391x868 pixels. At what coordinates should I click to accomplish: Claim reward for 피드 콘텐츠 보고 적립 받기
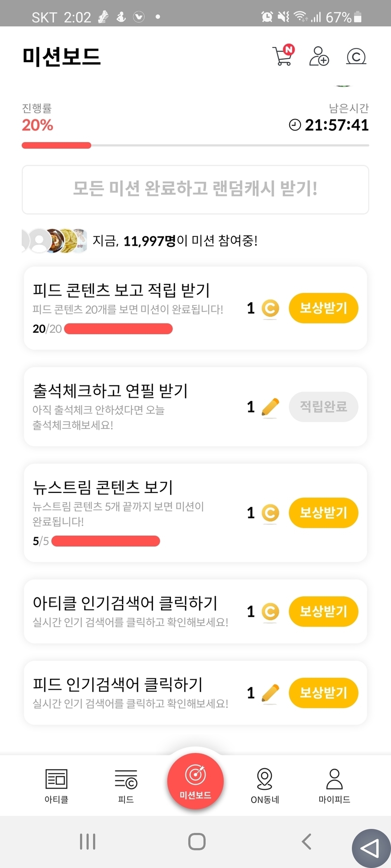coord(323,308)
